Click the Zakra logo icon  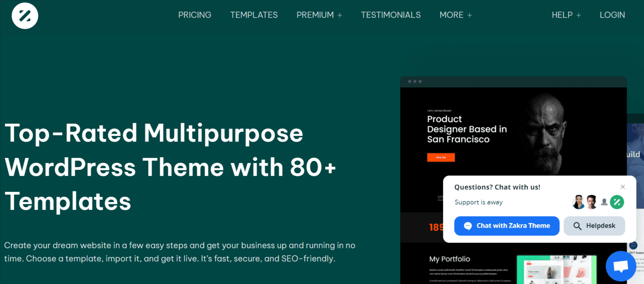click(25, 16)
